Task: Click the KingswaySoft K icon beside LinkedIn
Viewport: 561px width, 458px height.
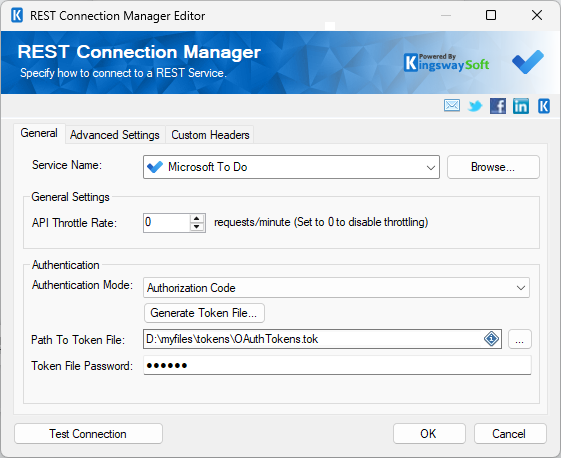Action: click(544, 106)
